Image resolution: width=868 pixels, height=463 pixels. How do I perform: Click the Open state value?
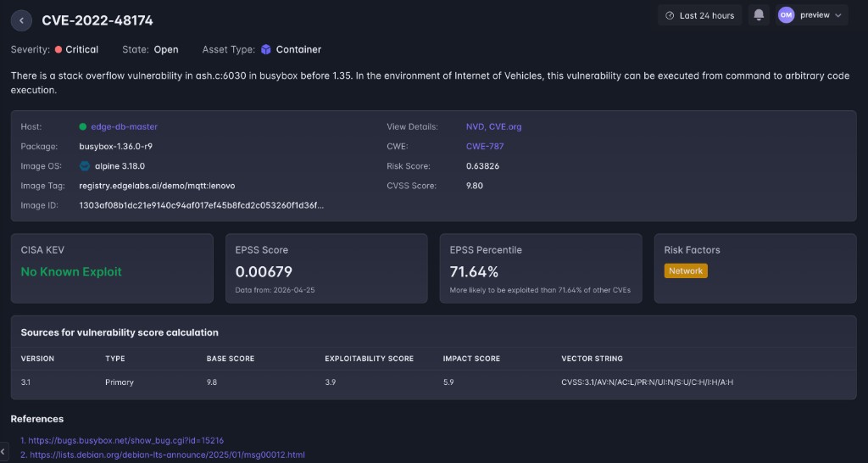click(x=166, y=49)
